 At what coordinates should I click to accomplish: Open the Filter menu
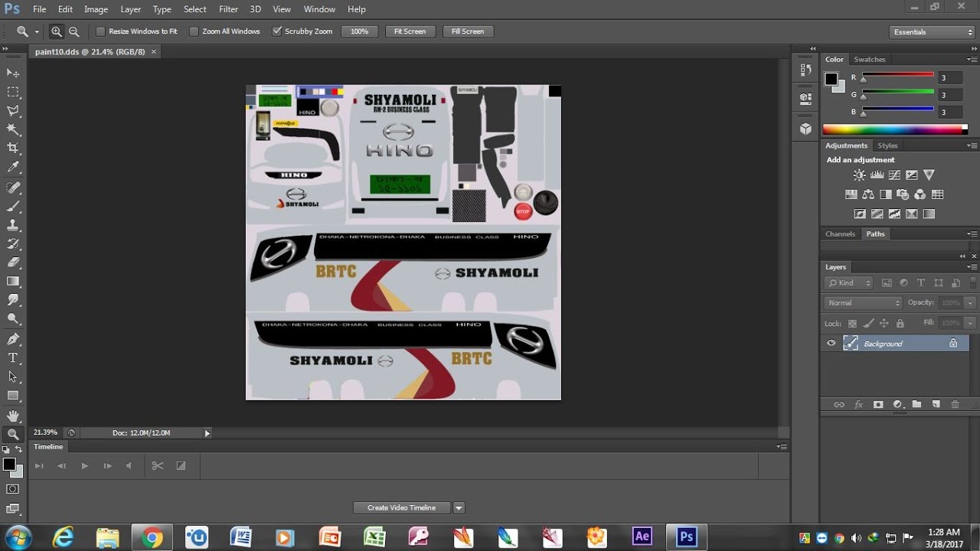point(228,9)
